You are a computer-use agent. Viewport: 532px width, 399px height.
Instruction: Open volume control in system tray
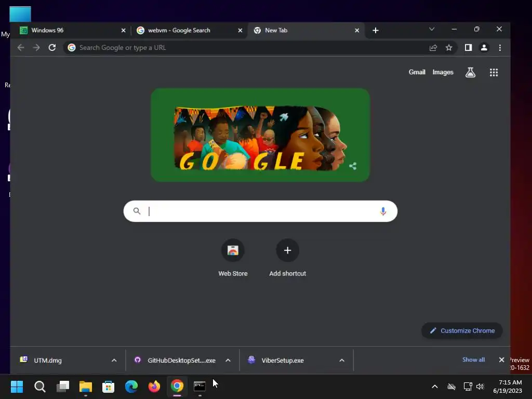480,387
